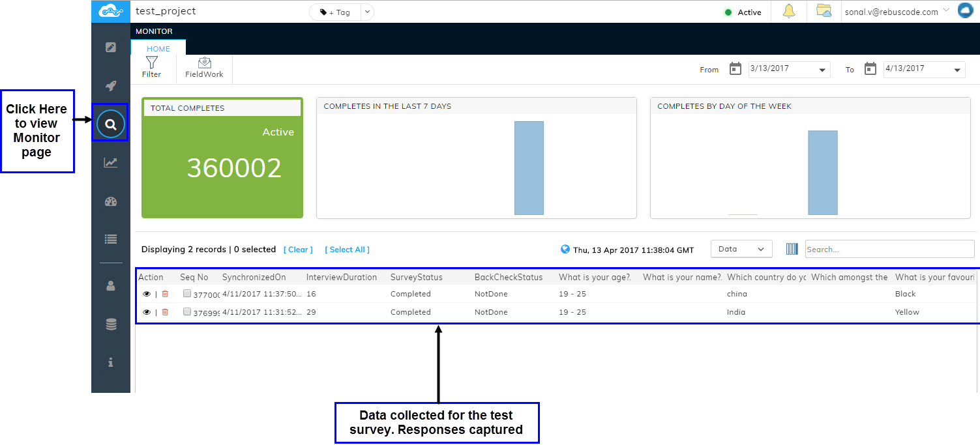Viewport: 980px width, 445px height.
Task: Click the globe timezone icon
Action: coord(565,249)
